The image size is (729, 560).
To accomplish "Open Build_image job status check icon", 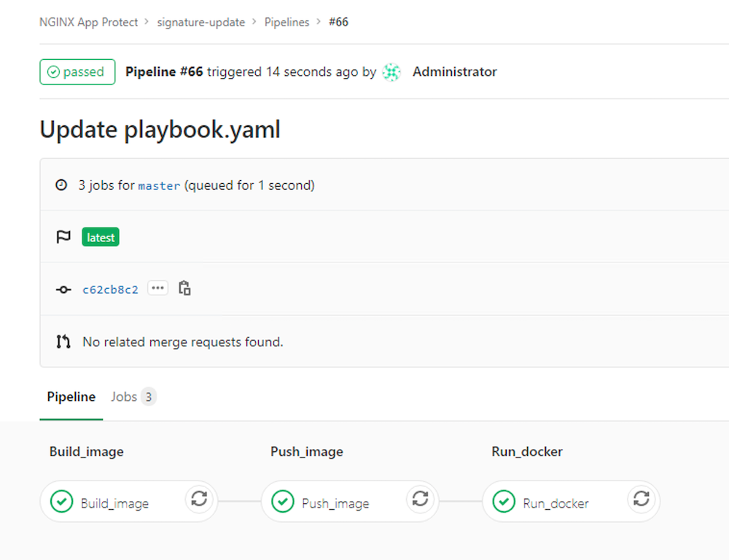I will [x=61, y=502].
